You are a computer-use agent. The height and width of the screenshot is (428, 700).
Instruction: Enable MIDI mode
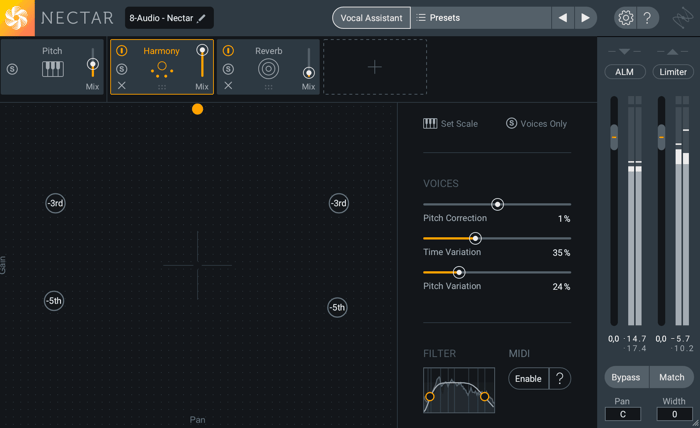point(528,378)
